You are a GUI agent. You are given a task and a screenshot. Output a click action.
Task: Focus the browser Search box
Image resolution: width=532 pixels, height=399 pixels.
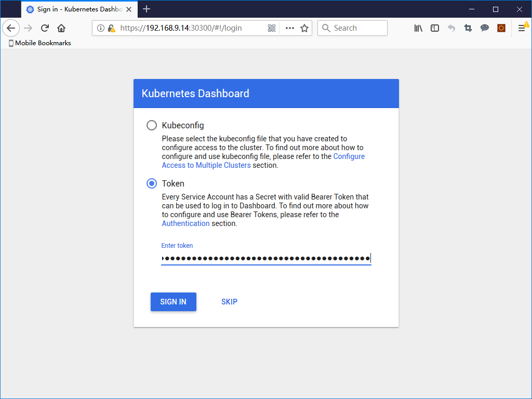coord(352,28)
